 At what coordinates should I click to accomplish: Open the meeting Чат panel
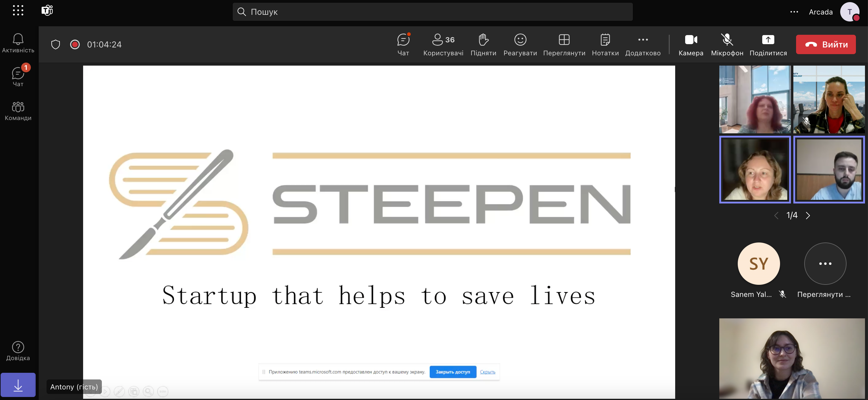click(403, 44)
